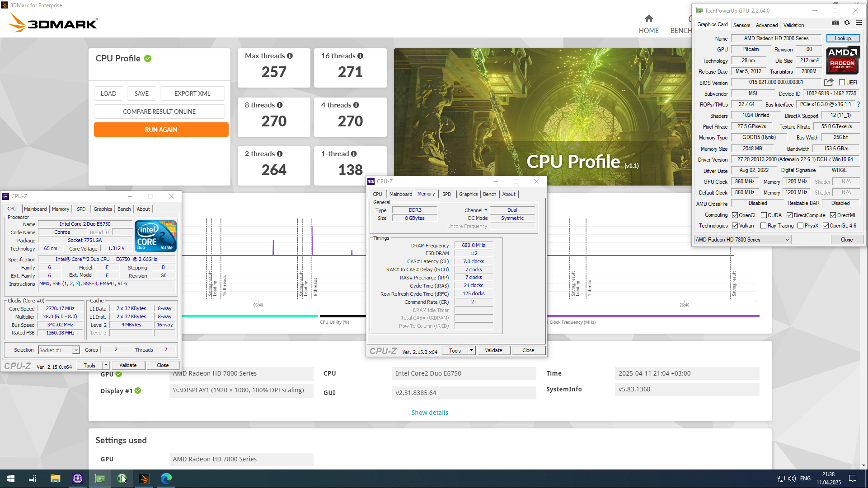Click the 1-thread info icon

(x=354, y=154)
